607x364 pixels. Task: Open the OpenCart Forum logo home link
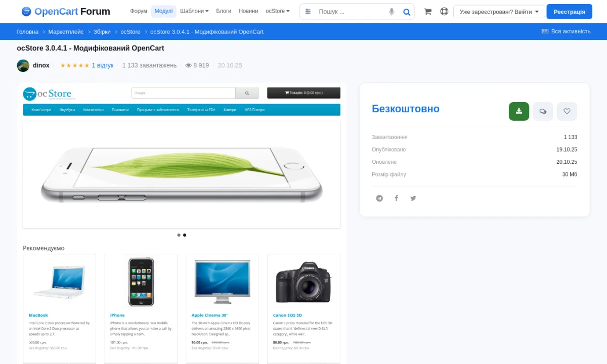[65, 11]
